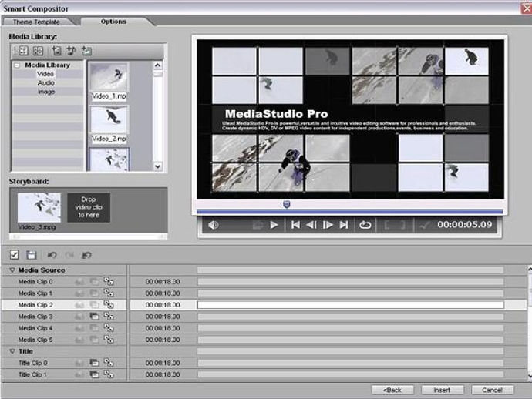Click the link icon on Media Clip 5
Viewport: 532px width, 399px height.
(109, 340)
